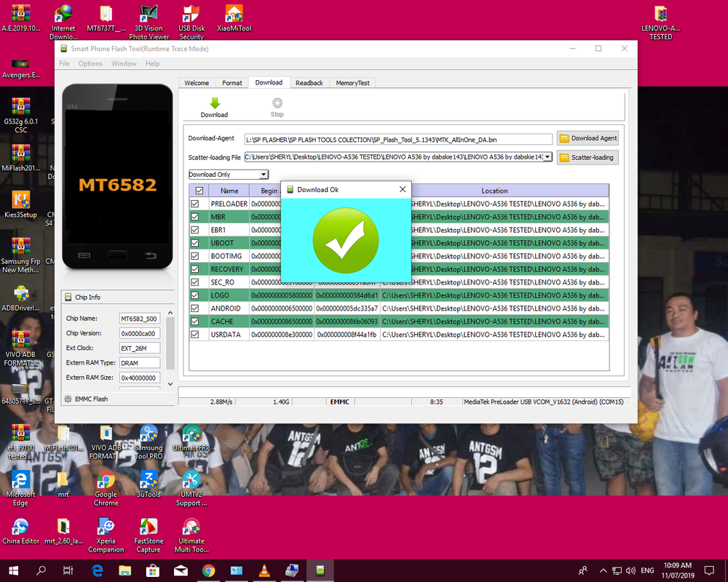
Task: Select the USRDATA location path cell
Action: [494, 334]
